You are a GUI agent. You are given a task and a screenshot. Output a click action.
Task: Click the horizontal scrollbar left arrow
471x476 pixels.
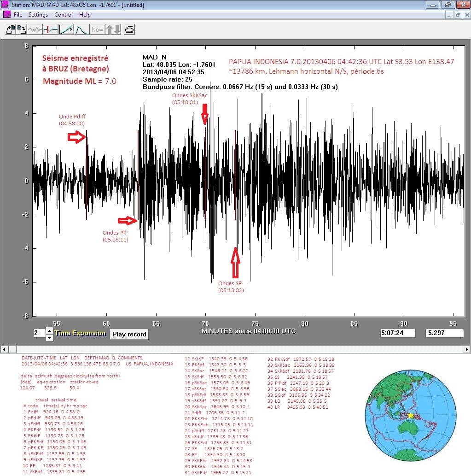4,349
